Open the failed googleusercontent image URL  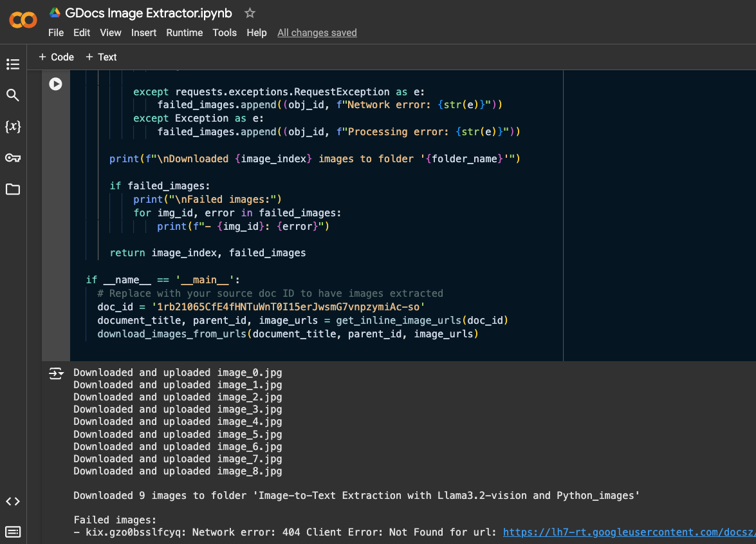629,532
